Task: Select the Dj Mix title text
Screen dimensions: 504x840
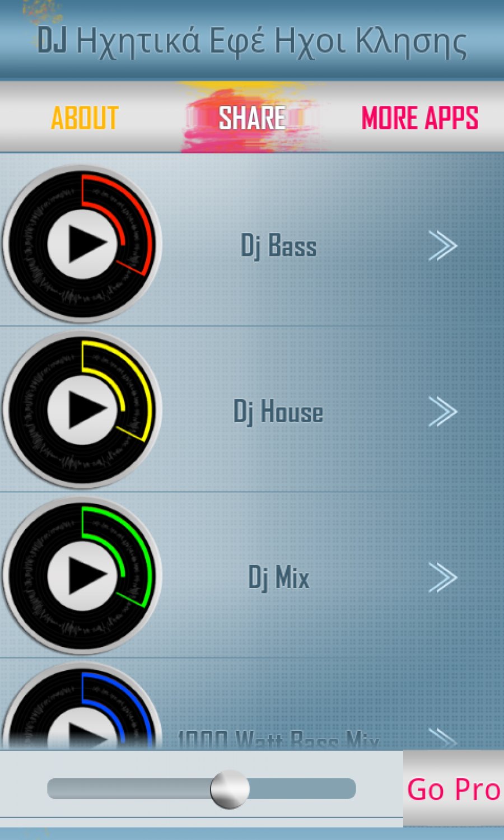Action: (x=279, y=578)
